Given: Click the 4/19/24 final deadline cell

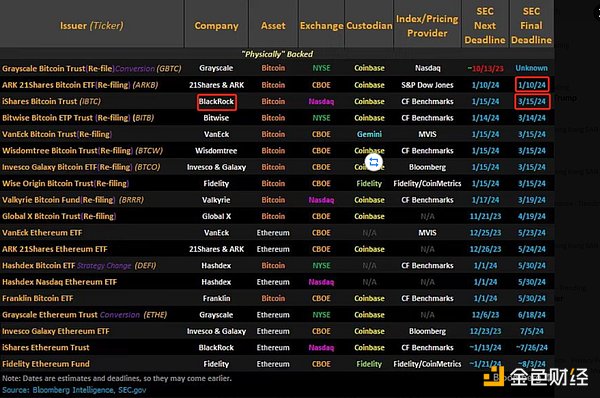Looking at the screenshot, I should [x=532, y=216].
